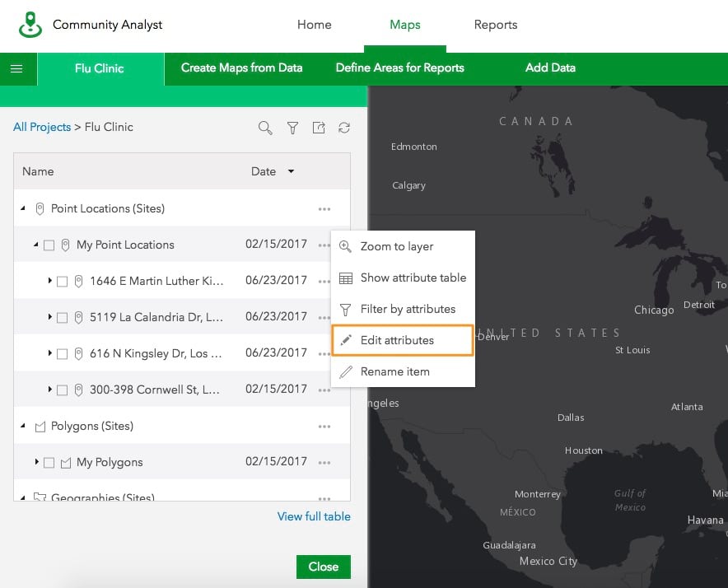Viewport: 728px width, 588px height.
Task: Click the funnel icon next to Filter by attributes
Action: coord(345,310)
